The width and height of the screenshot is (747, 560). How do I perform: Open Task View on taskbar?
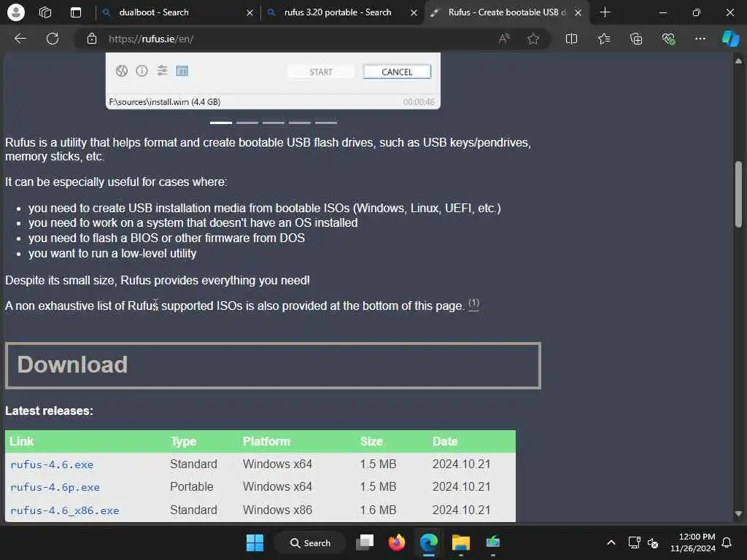(365, 542)
